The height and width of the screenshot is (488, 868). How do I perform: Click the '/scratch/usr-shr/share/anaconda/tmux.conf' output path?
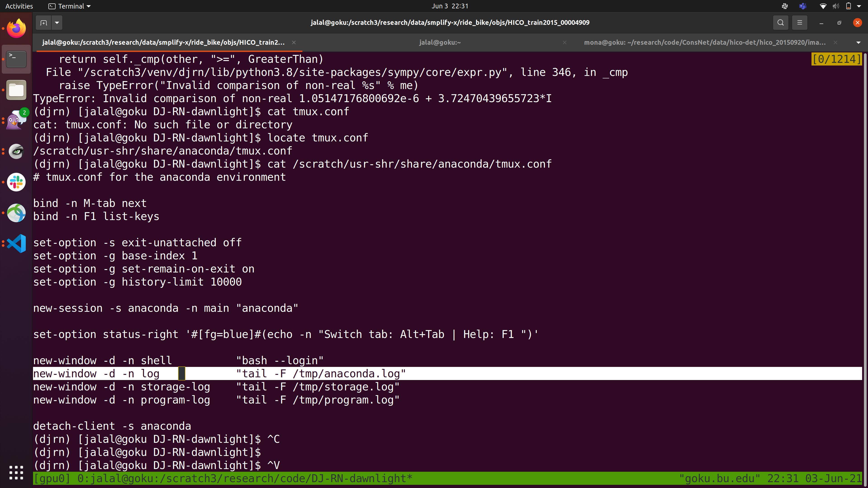(163, 151)
